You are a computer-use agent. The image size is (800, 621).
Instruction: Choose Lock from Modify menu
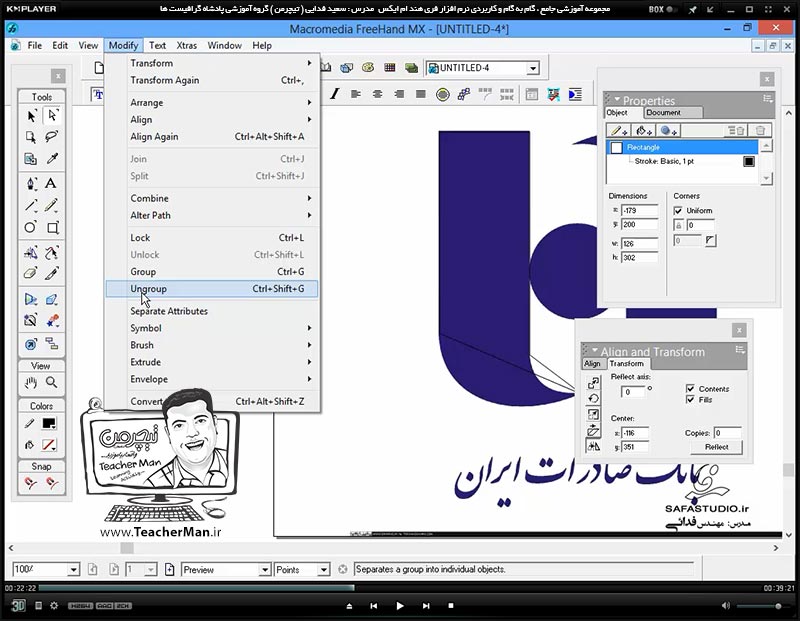pos(212,238)
